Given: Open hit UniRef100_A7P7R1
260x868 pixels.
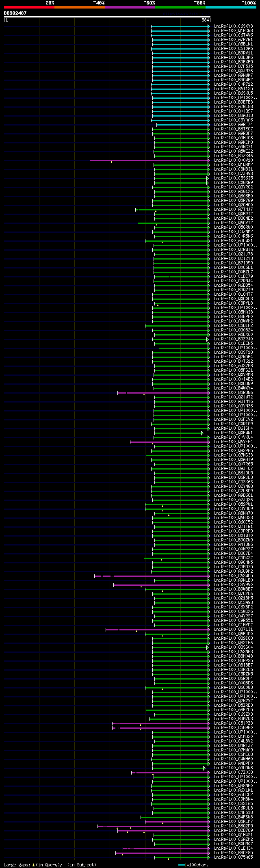Looking at the screenshot, I should [233, 39].
